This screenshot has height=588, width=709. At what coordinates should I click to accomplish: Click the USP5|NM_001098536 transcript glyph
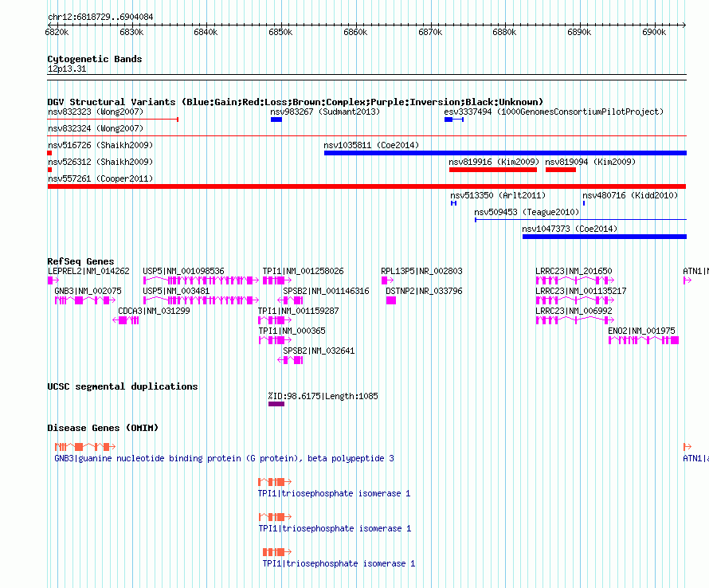[x=201, y=280]
